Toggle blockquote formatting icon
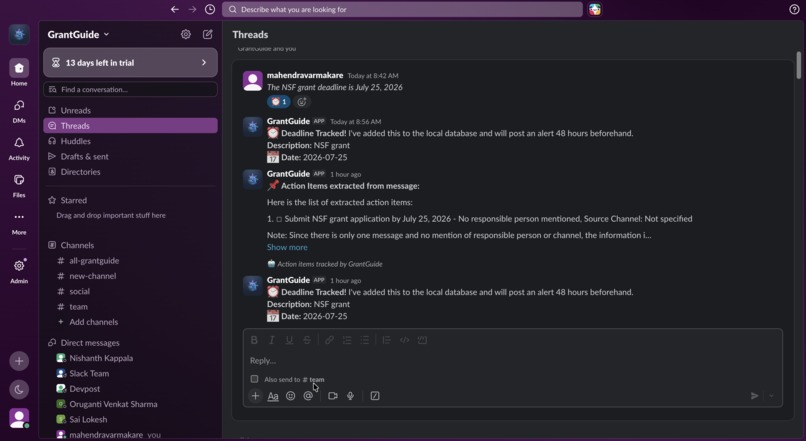Viewport: 806px width, 441px height. (387, 340)
